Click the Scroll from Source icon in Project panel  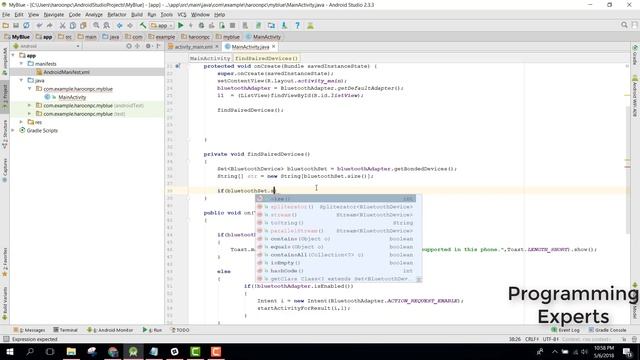pos(129,46)
